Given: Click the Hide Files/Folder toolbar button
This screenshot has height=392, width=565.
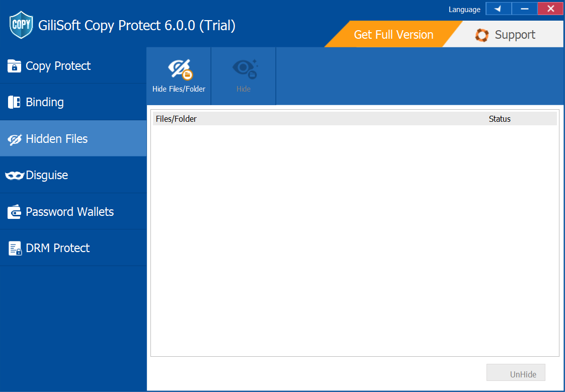Looking at the screenshot, I should [179, 76].
